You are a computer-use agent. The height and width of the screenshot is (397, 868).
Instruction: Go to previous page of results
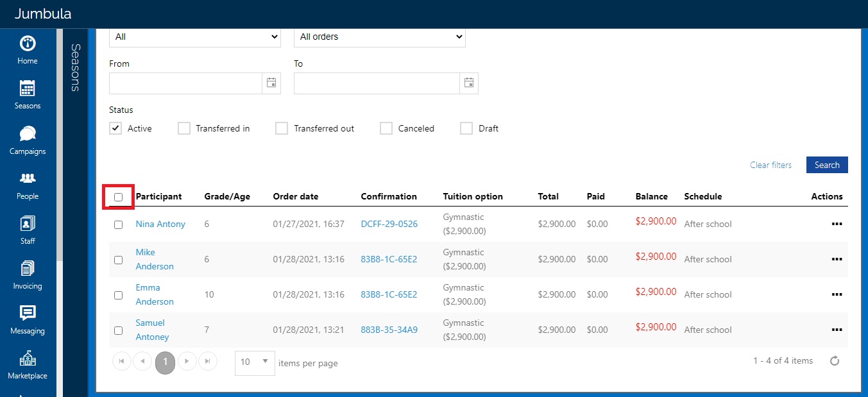pyautogui.click(x=142, y=361)
